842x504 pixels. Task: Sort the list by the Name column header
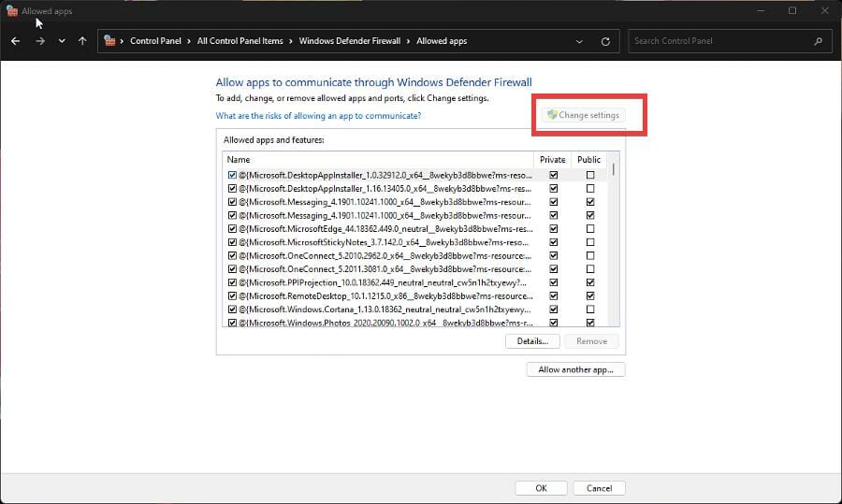click(x=378, y=159)
